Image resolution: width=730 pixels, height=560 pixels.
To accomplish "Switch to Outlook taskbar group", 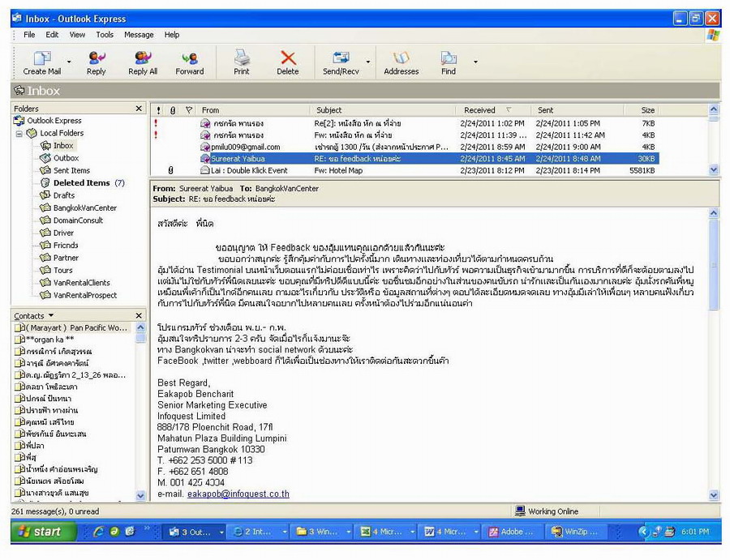I will (195, 532).
